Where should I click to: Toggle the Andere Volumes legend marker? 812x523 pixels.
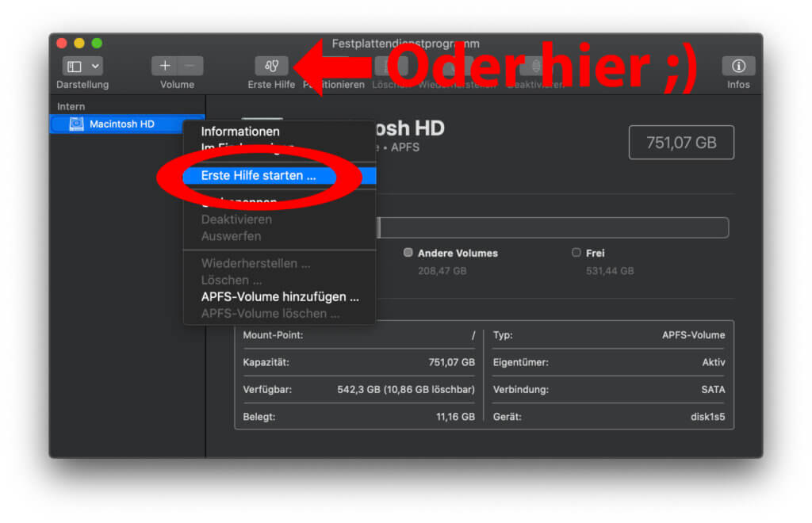(x=408, y=252)
